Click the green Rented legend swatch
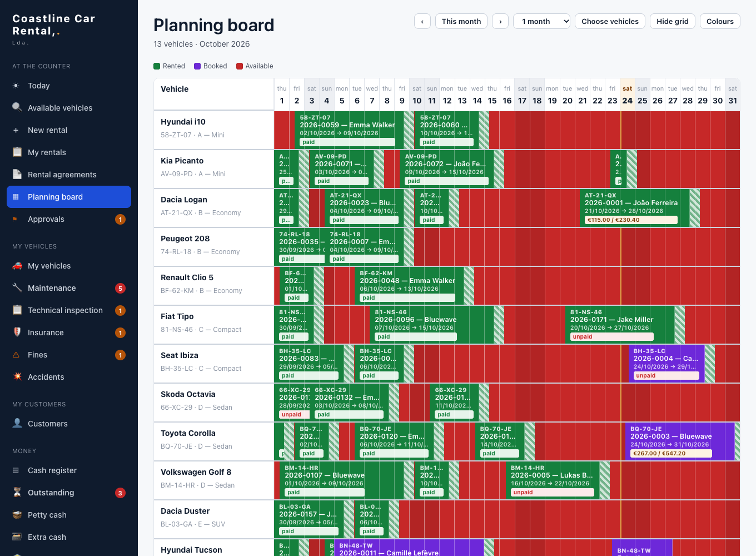The image size is (756, 556). 157,66
